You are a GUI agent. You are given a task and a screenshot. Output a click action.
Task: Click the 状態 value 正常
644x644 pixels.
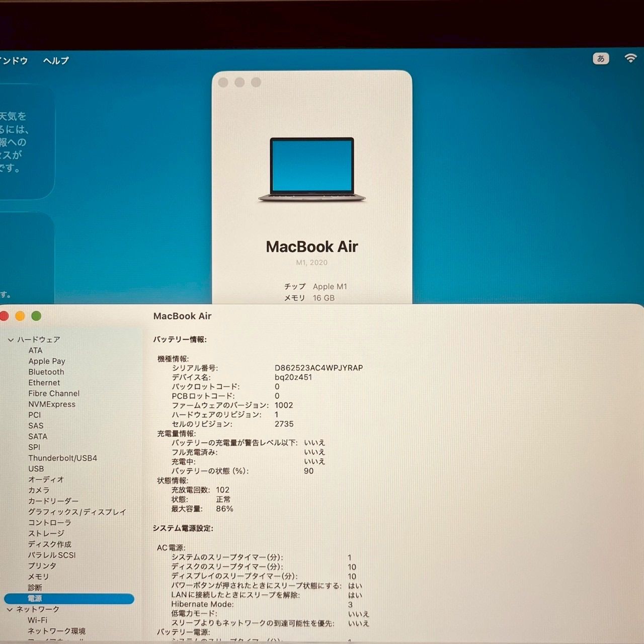pos(223,499)
